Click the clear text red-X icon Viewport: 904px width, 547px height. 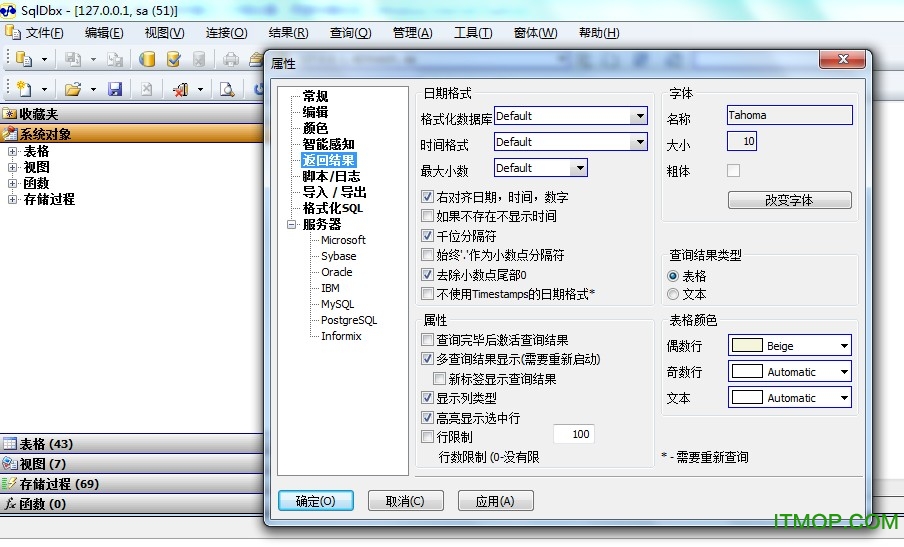[180, 89]
